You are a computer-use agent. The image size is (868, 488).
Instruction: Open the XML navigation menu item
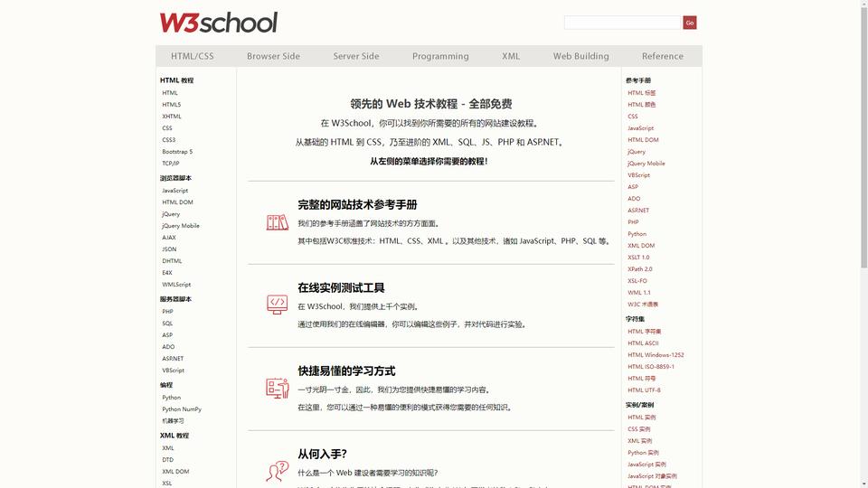point(511,56)
